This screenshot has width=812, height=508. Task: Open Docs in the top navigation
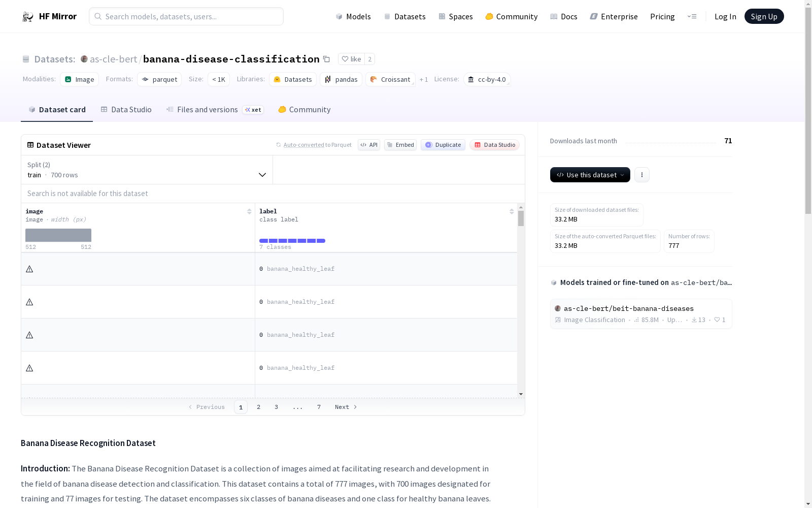pyautogui.click(x=564, y=16)
